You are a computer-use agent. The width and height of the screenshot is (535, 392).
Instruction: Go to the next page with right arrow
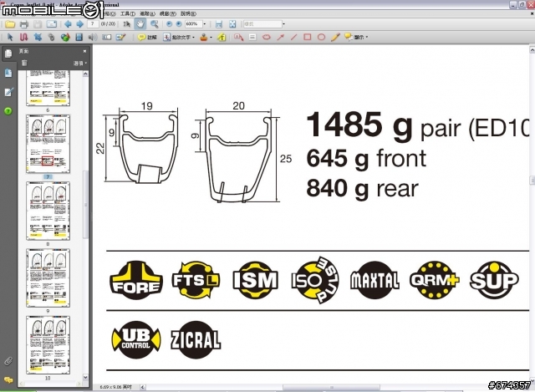click(x=80, y=24)
